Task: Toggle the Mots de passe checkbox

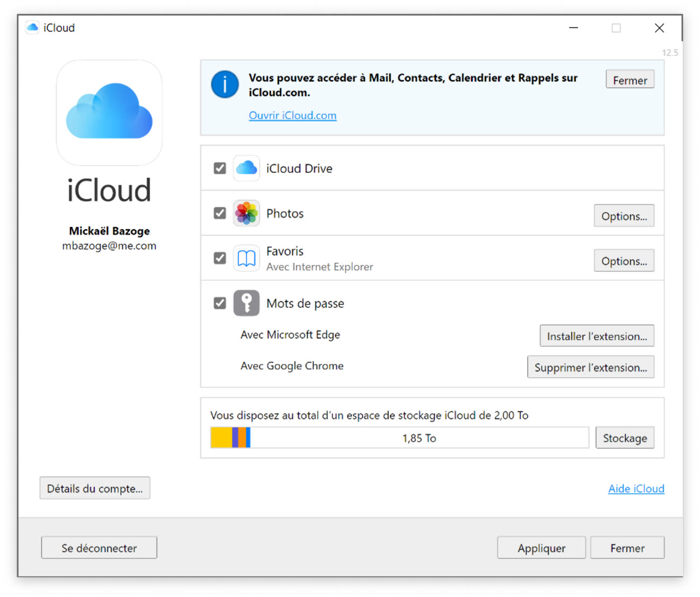Action: pyautogui.click(x=220, y=303)
